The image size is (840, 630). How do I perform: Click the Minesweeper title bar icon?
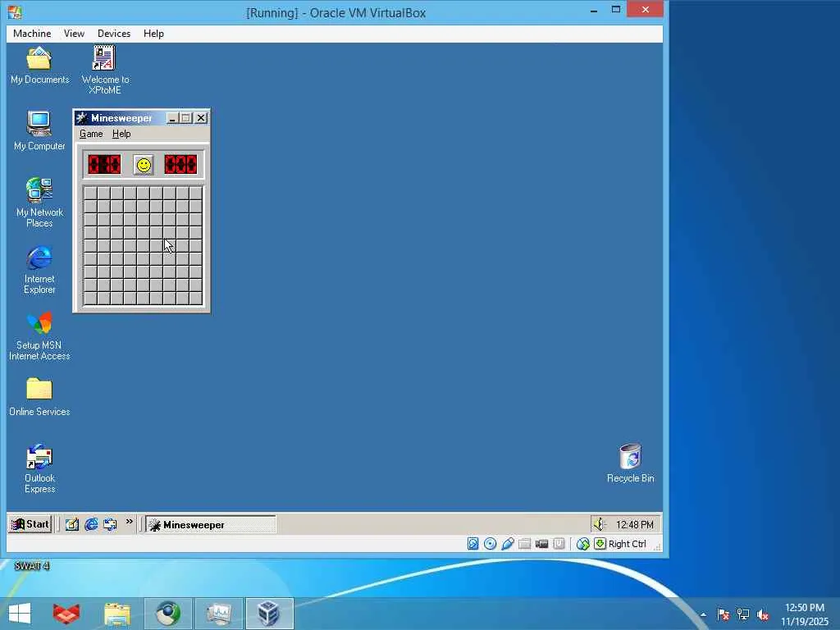82,118
